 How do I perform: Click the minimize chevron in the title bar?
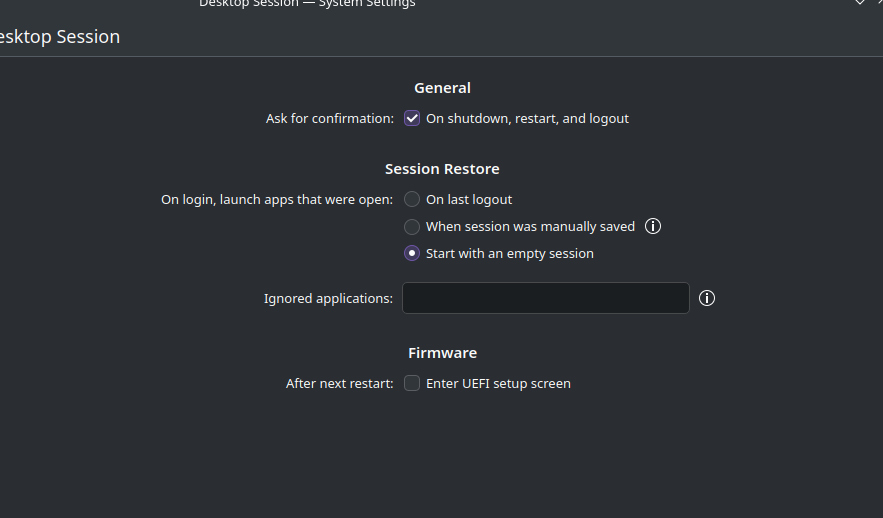click(860, 3)
